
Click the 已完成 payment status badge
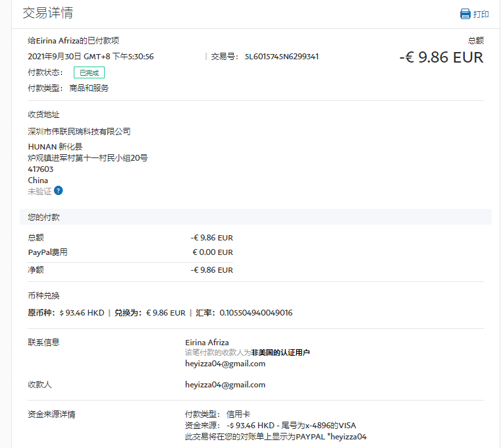(89, 72)
